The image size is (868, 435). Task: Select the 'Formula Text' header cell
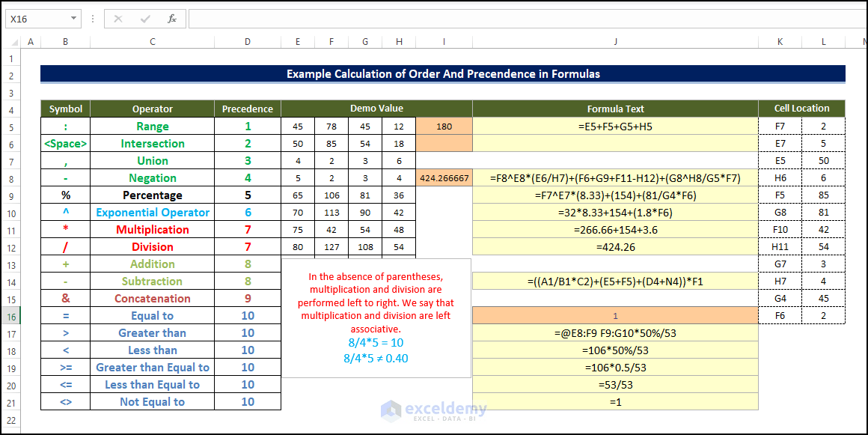point(615,109)
